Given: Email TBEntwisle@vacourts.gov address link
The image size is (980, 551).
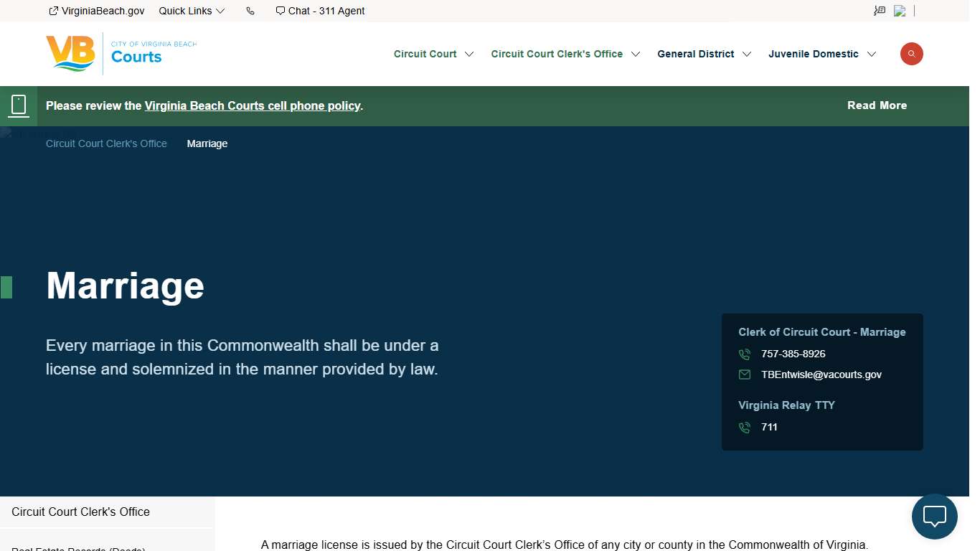Looking at the screenshot, I should 821,375.
